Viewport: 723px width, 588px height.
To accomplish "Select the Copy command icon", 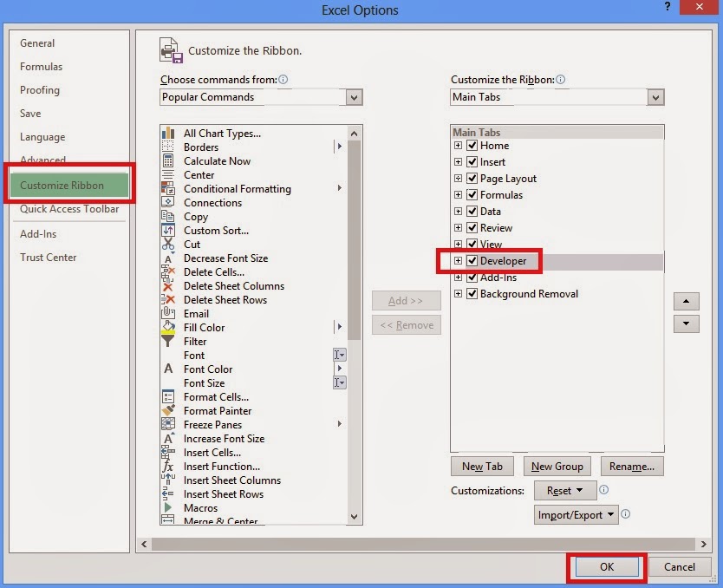I will point(170,217).
